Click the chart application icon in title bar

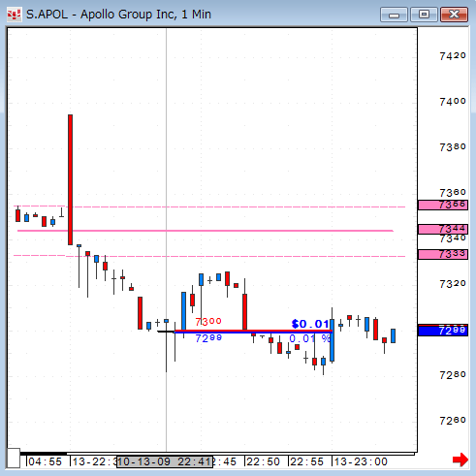coord(15,15)
